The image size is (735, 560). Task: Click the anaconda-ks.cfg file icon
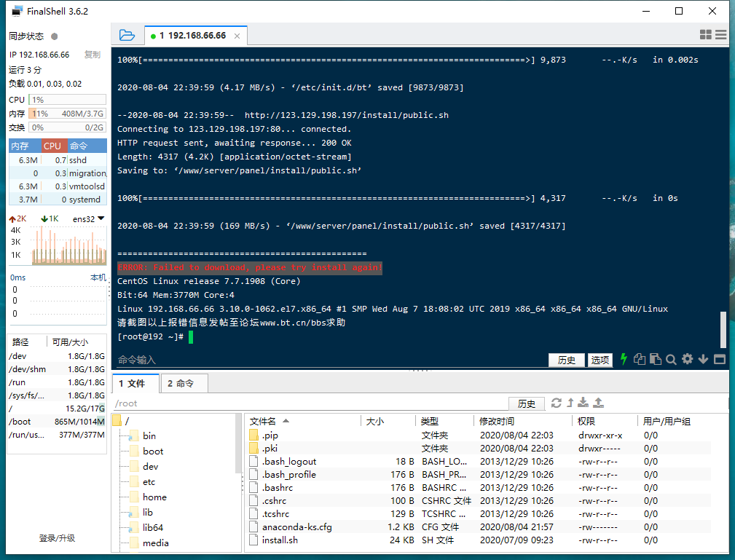tap(253, 527)
